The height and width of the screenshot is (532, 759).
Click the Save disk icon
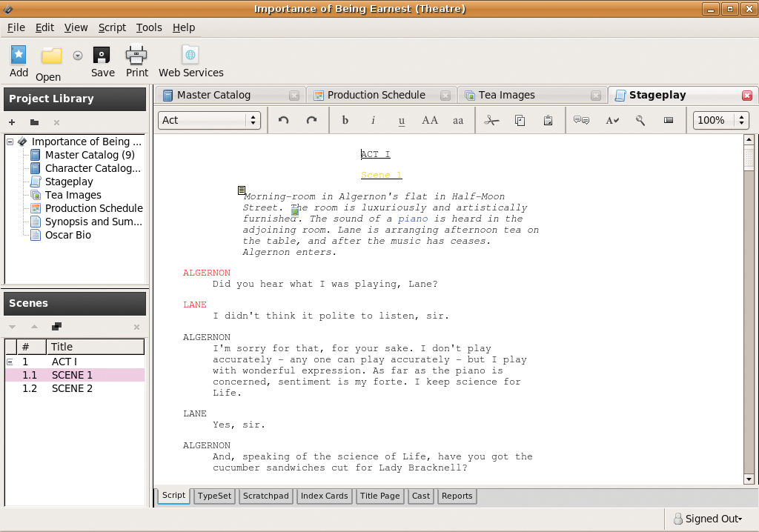[102, 55]
